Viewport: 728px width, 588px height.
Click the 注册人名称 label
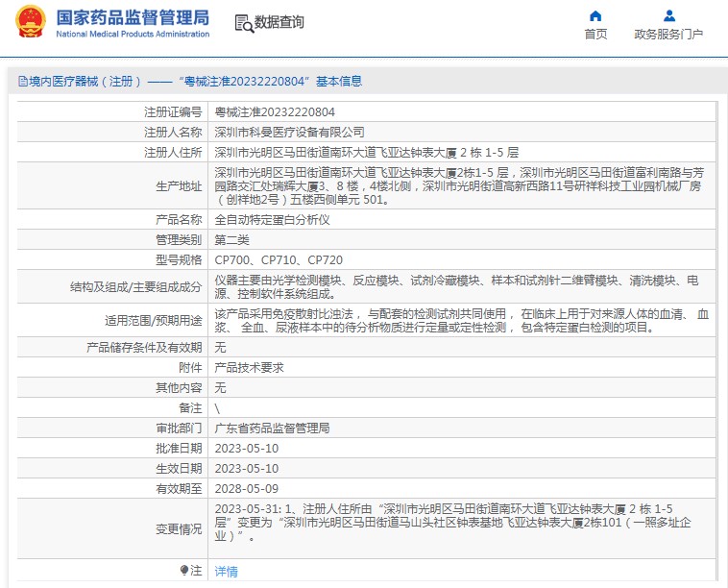point(173,133)
